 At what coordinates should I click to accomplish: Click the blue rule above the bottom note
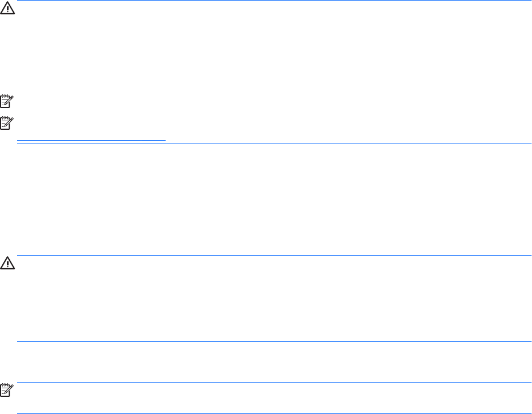[x=275, y=383]
